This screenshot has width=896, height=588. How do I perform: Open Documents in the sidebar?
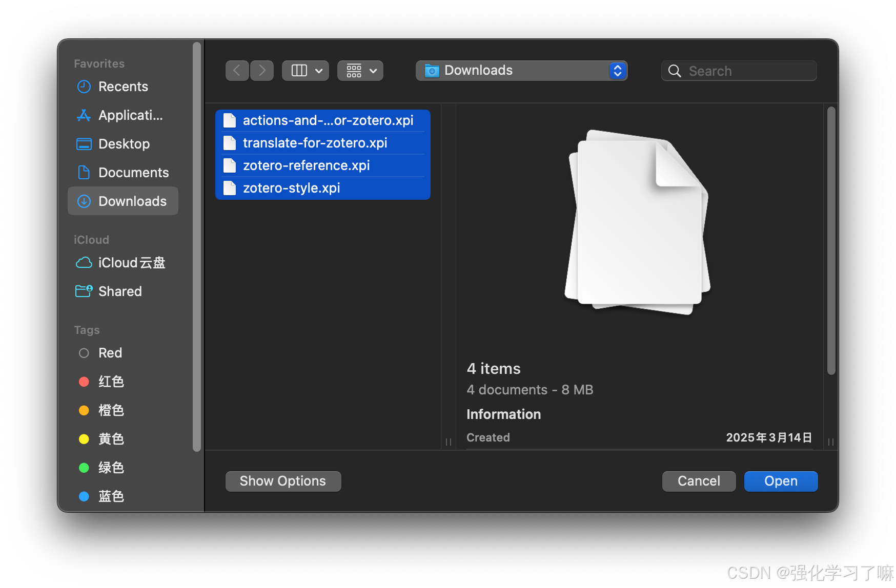pos(123,173)
